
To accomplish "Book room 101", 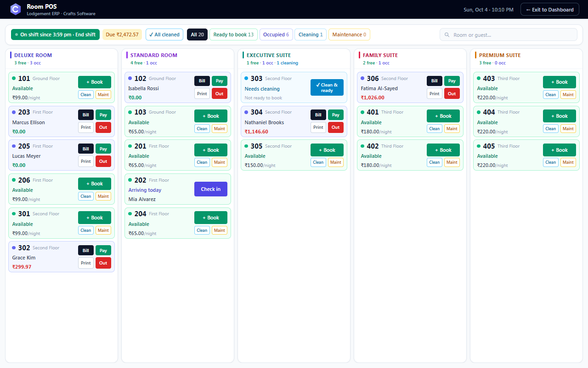I will (95, 82).
